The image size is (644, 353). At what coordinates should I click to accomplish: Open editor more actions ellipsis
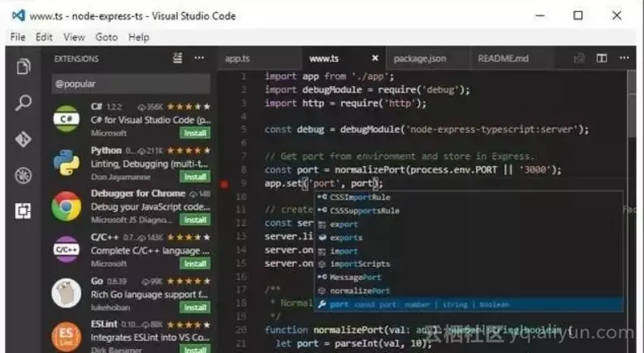625,58
